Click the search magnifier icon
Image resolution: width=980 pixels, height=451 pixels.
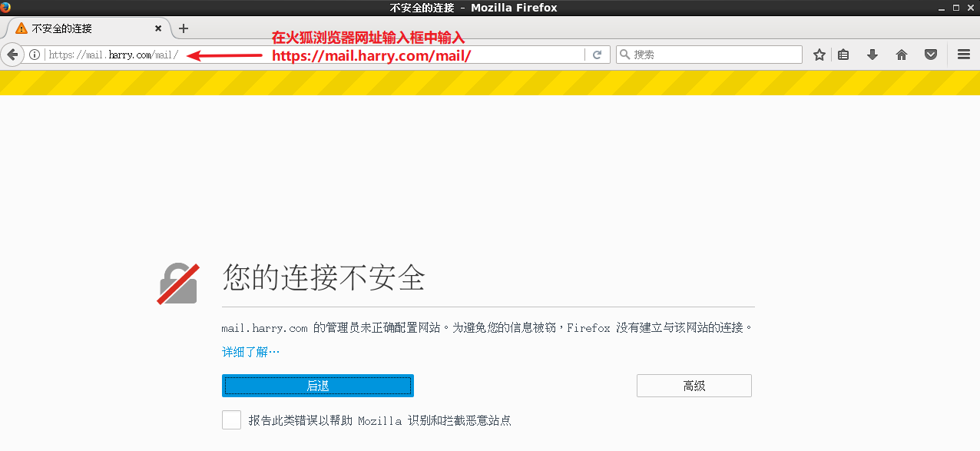624,55
